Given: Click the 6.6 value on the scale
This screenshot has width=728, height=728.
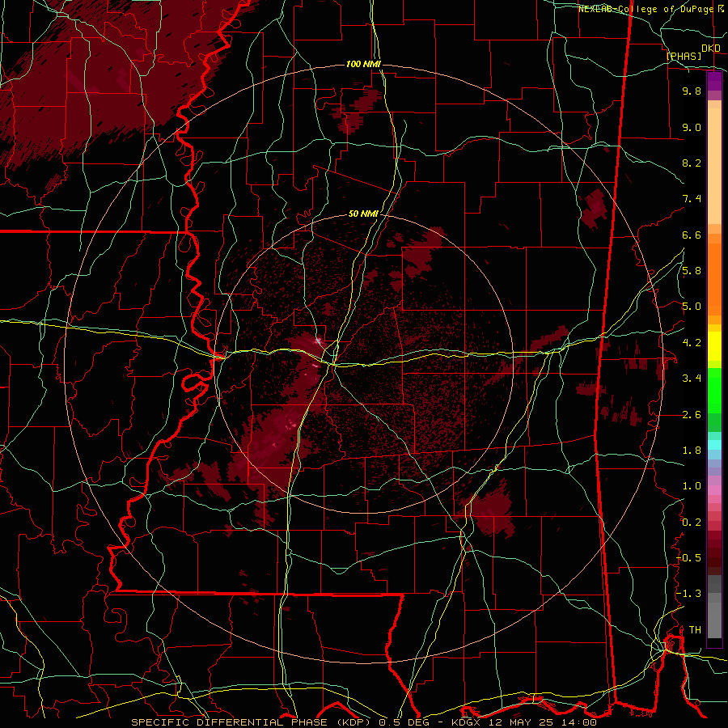Looking at the screenshot, I should [x=692, y=235].
